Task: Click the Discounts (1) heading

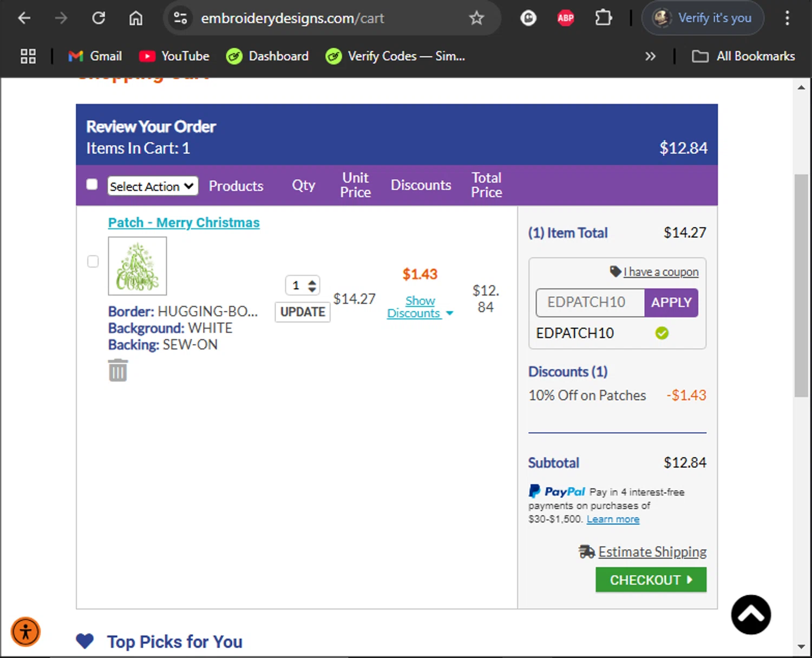Action: point(568,372)
